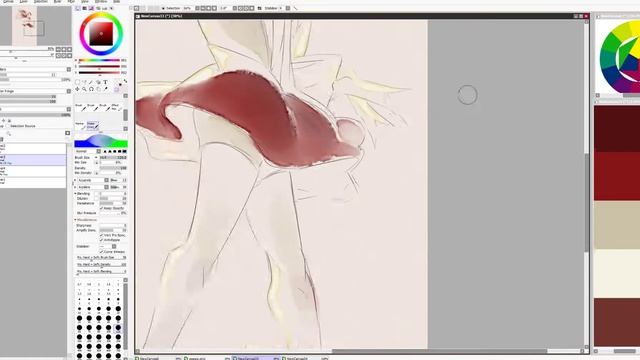The height and width of the screenshot is (360, 640).
Task: Pick the highlighted watercolor brush preset
Action: coord(93,126)
